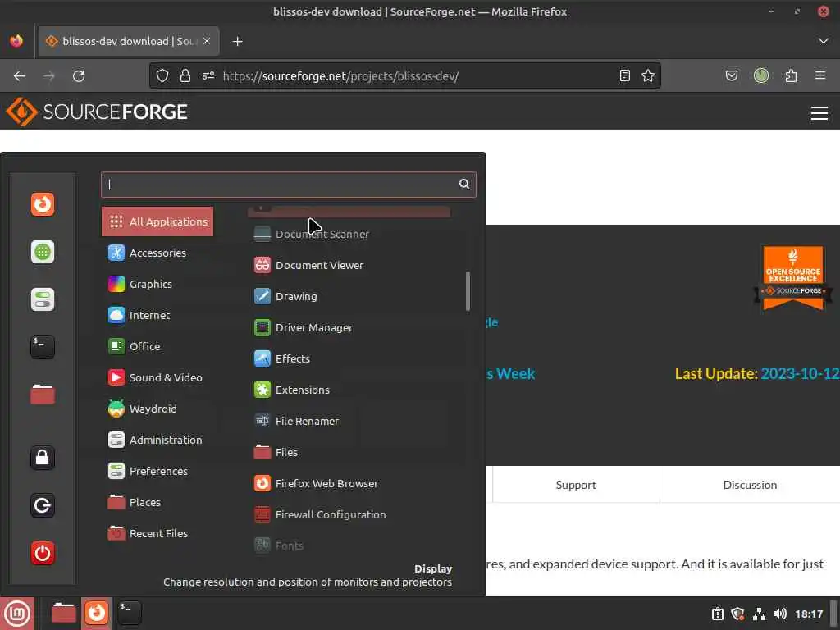The height and width of the screenshot is (630, 840).
Task: Open Effects settings
Action: [349, 358]
